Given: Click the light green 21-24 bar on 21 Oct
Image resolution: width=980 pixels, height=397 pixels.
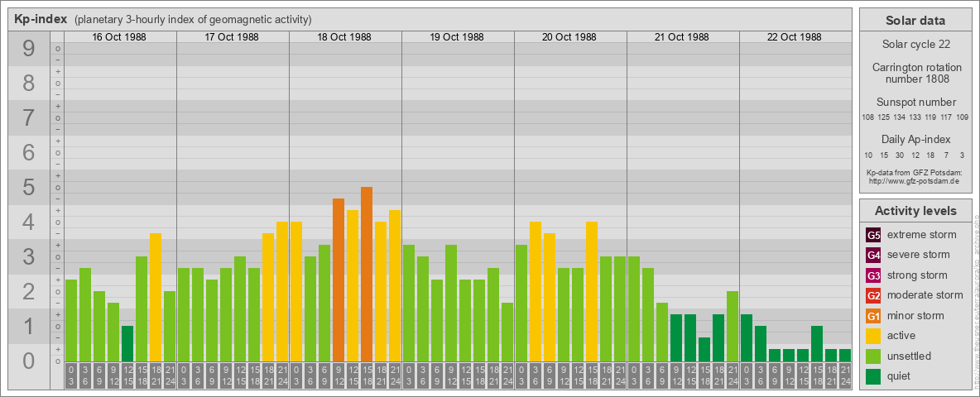Looking at the screenshot, I should pos(733,327).
